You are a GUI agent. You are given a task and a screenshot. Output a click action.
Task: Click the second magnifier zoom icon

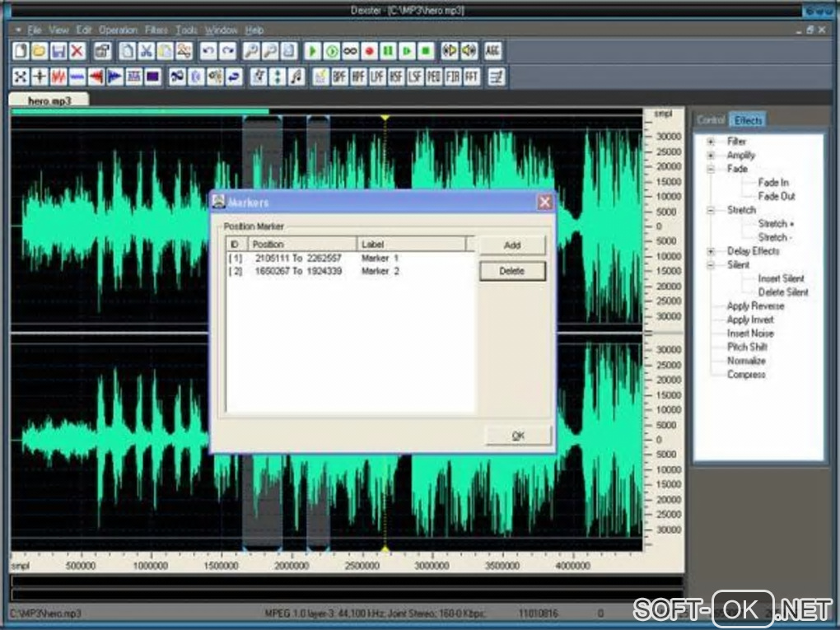270,51
